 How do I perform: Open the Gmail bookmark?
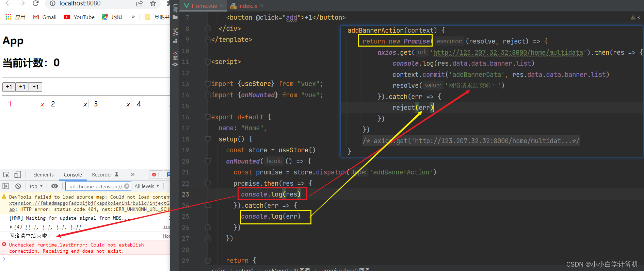click(x=44, y=17)
